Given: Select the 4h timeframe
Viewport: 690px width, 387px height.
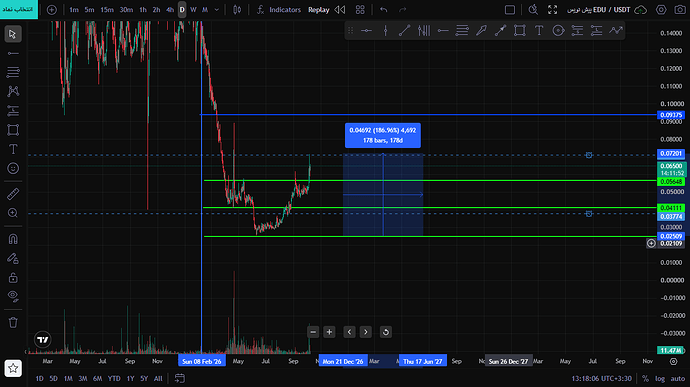Looking at the screenshot, I should pos(170,10).
